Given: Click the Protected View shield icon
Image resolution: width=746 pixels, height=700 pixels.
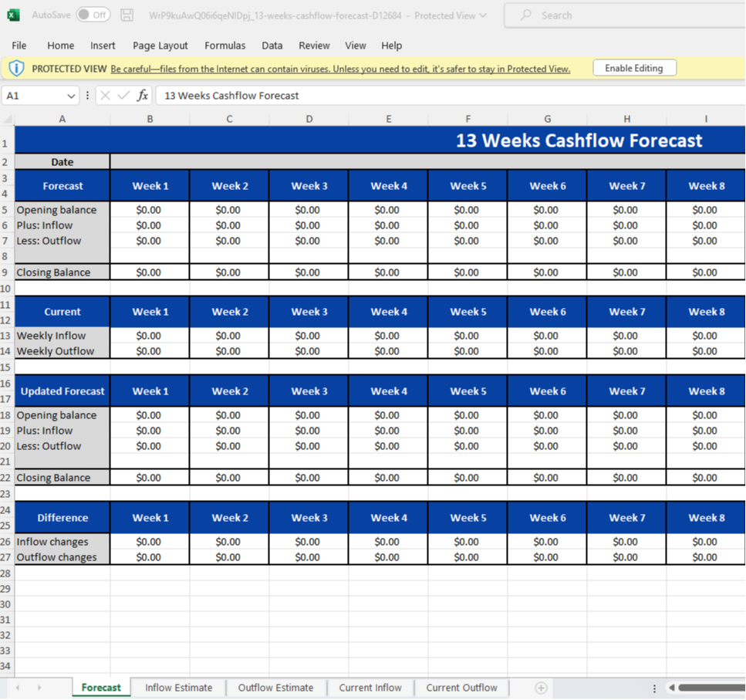Looking at the screenshot, I should click(x=17, y=68).
